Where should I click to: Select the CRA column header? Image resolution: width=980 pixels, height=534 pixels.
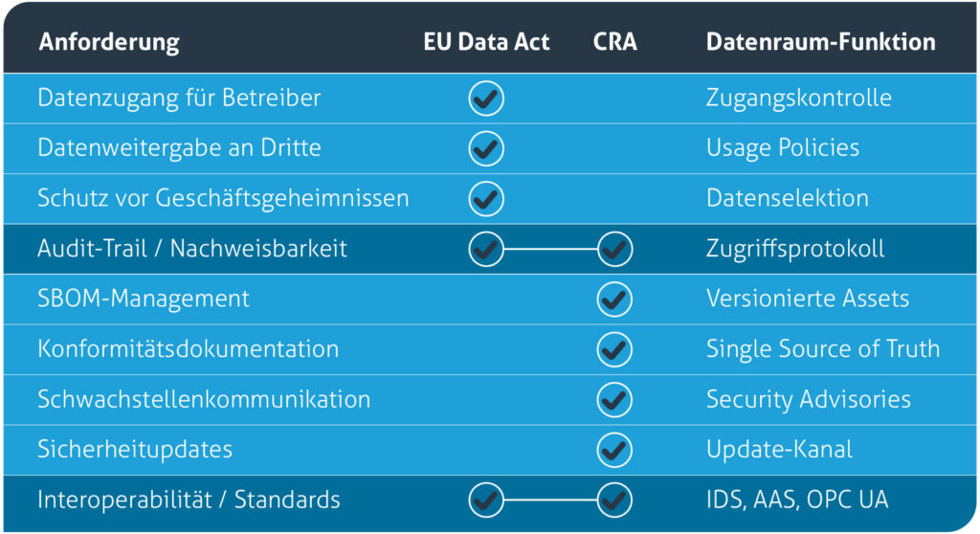615,42
